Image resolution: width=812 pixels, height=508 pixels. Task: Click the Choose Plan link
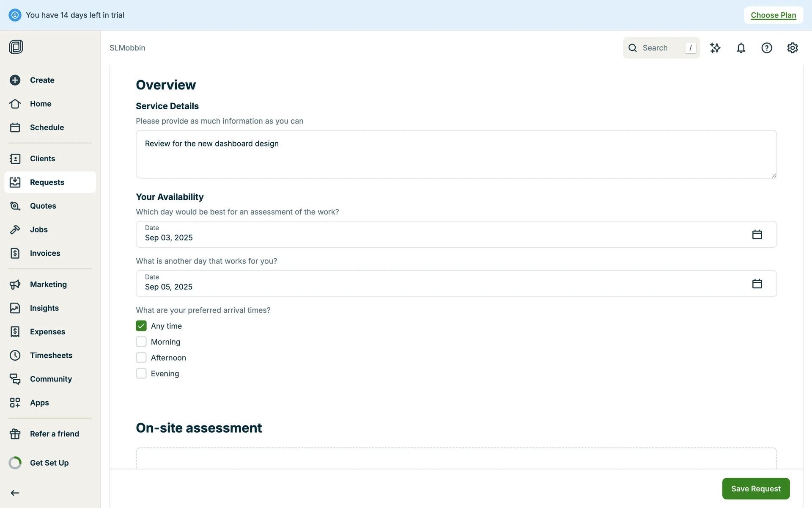tap(773, 15)
